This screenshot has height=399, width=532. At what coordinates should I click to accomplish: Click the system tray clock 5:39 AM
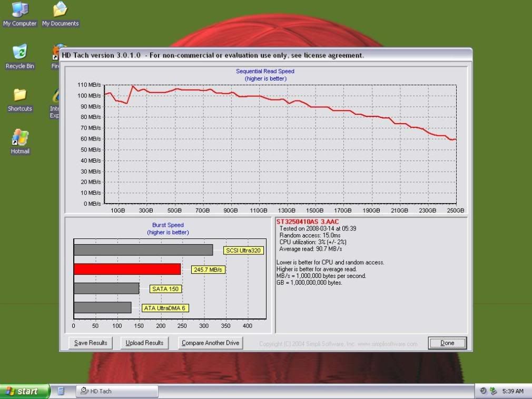(x=513, y=391)
